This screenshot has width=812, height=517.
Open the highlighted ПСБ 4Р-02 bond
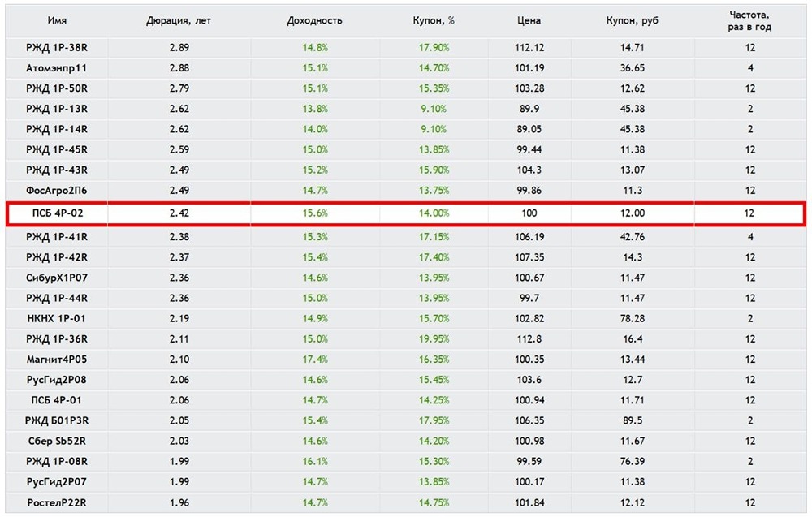(x=57, y=213)
